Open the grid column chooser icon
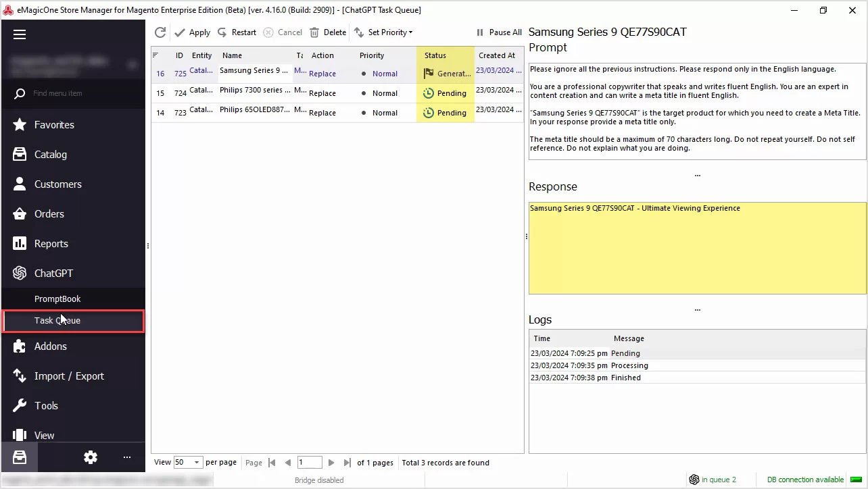Screen dimensions: 868x489 click(x=155, y=55)
